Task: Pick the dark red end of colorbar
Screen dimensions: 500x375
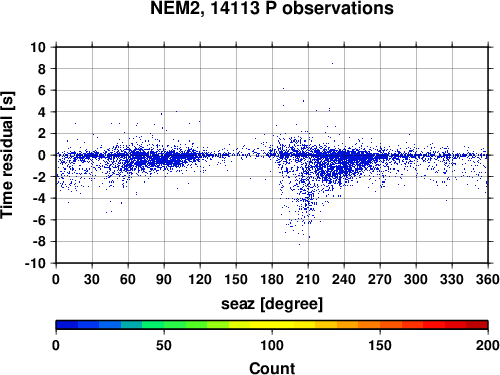Action: 477,325
